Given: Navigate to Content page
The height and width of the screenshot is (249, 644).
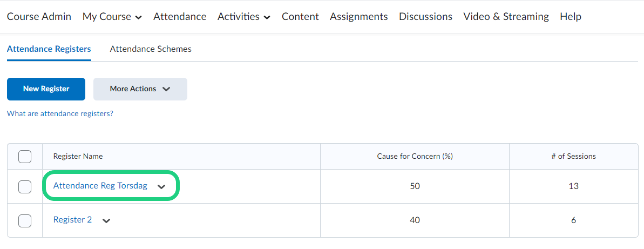Looking at the screenshot, I should click(x=300, y=17).
